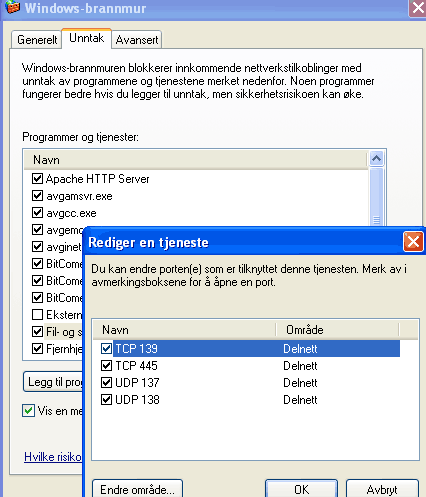The width and height of the screenshot is (426, 497).
Task: Disable the Apache HTTP Server exception
Action: point(37,179)
